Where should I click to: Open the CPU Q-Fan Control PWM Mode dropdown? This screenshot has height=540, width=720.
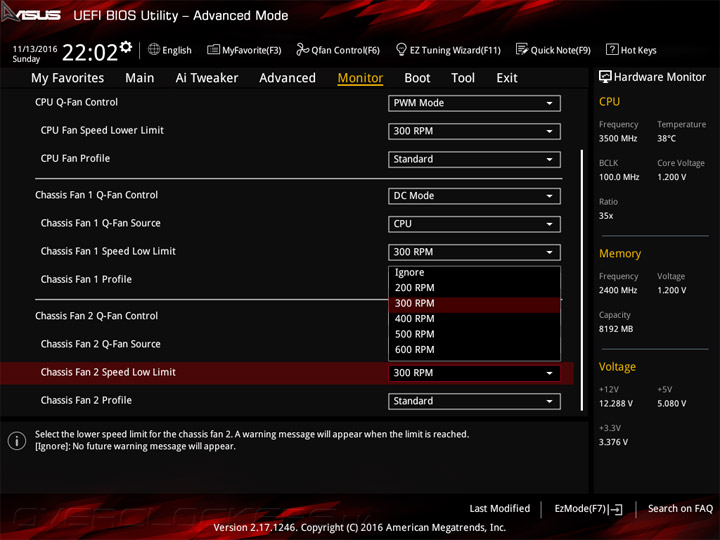pos(474,103)
